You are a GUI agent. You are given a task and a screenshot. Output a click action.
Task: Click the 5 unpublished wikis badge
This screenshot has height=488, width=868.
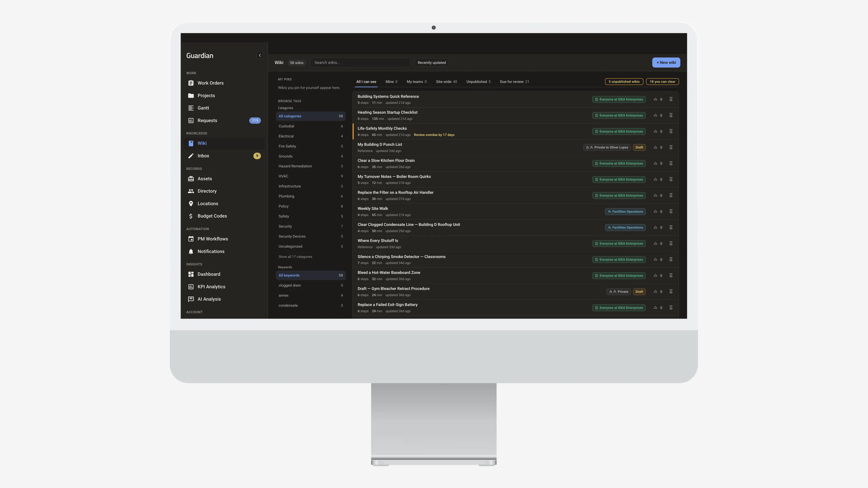624,82
